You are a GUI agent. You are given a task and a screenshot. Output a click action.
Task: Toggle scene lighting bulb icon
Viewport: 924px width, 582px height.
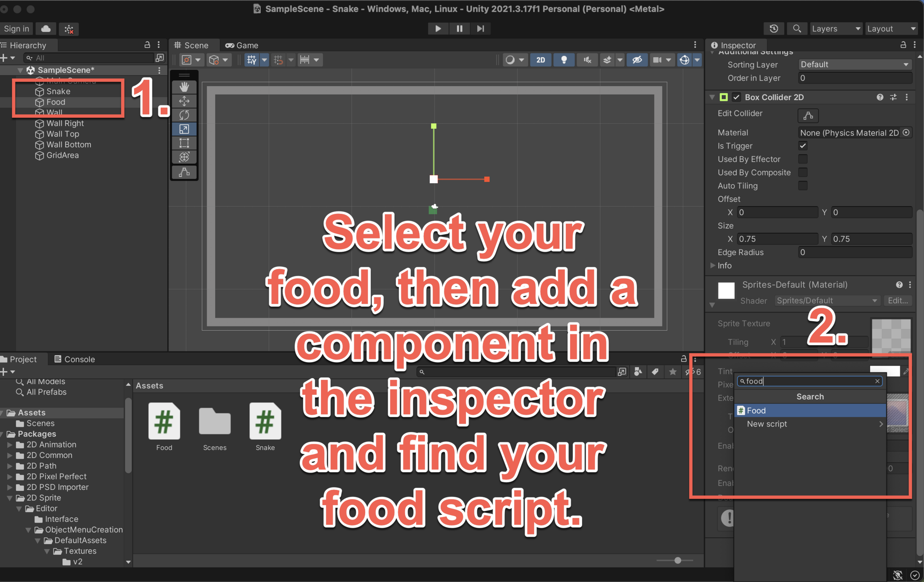(x=564, y=60)
